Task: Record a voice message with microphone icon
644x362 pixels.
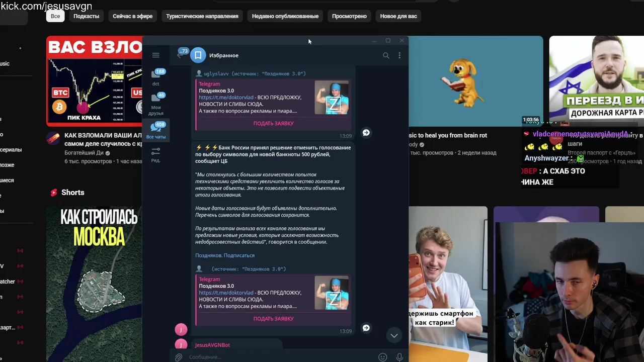Action: coord(399,357)
